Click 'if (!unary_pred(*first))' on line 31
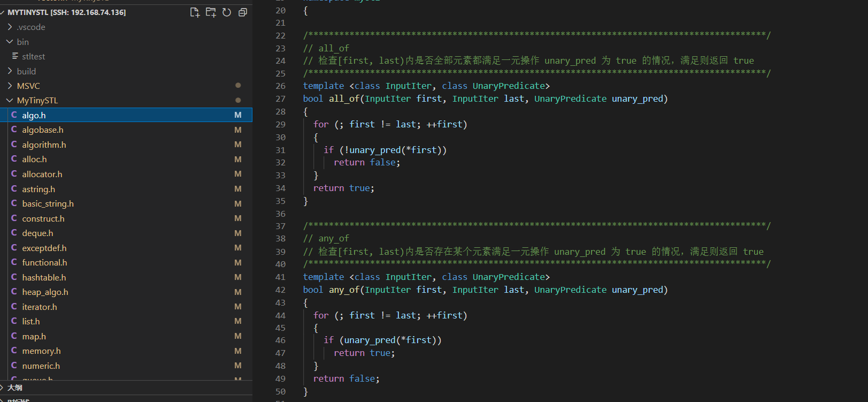This screenshot has width=868, height=402. click(x=385, y=150)
